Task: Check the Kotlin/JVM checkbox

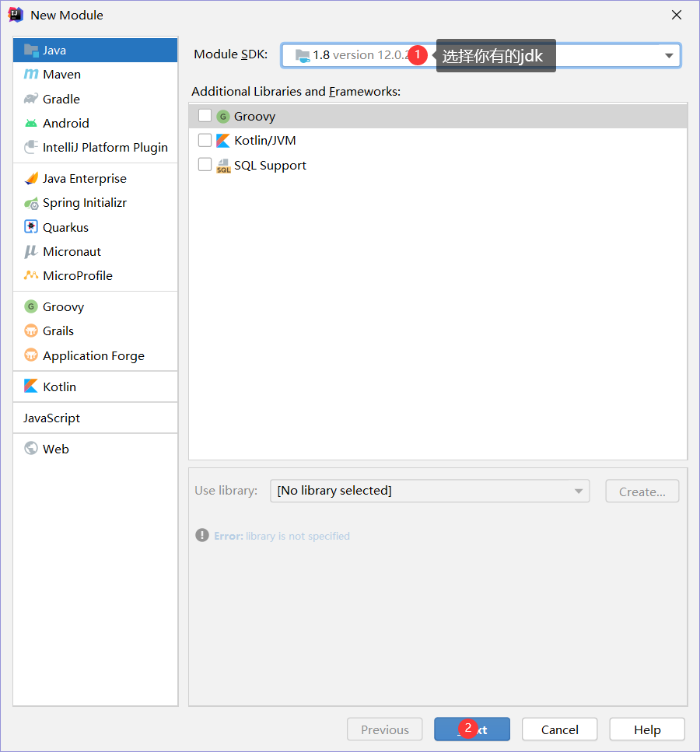Action: 205,140
